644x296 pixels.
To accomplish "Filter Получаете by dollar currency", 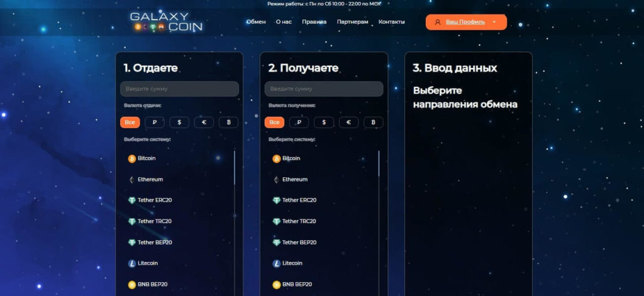I will pos(324,123).
